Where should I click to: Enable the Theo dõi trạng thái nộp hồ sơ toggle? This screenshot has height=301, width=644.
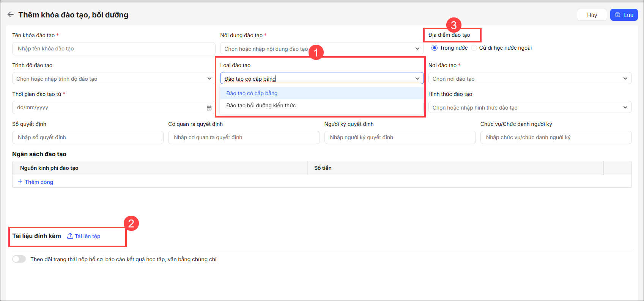coord(19,259)
